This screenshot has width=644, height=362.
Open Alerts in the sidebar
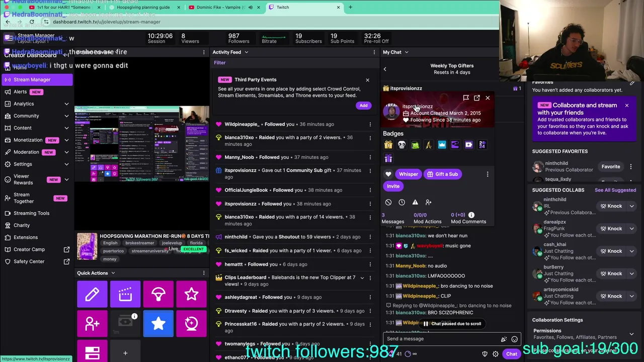20,92
